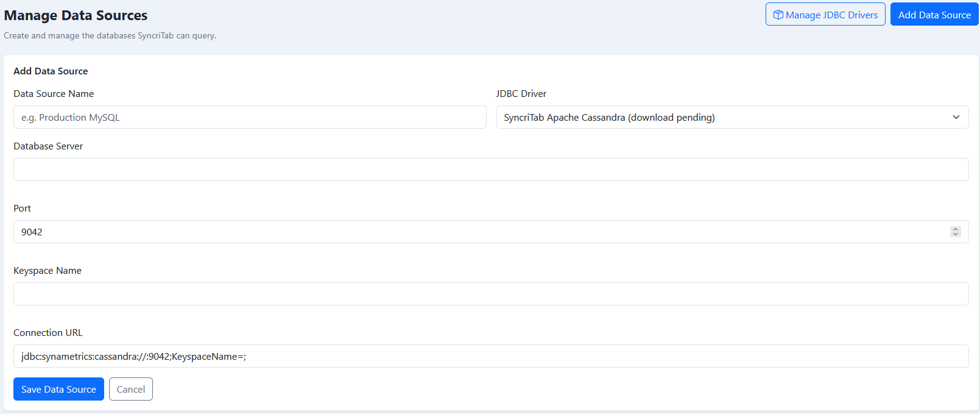Open the Manage JDBC Drivers page
The image size is (980, 414).
(x=825, y=15)
